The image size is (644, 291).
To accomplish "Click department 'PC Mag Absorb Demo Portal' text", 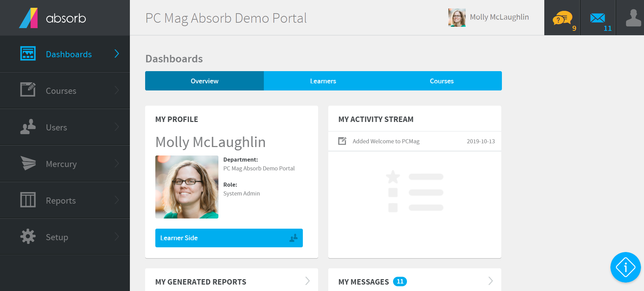I will 259,168.
